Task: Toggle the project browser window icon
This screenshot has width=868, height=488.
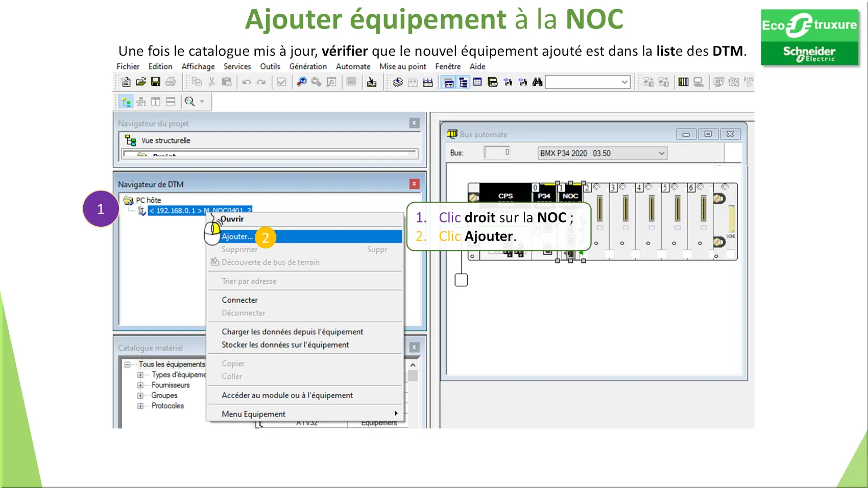Action: [449, 82]
